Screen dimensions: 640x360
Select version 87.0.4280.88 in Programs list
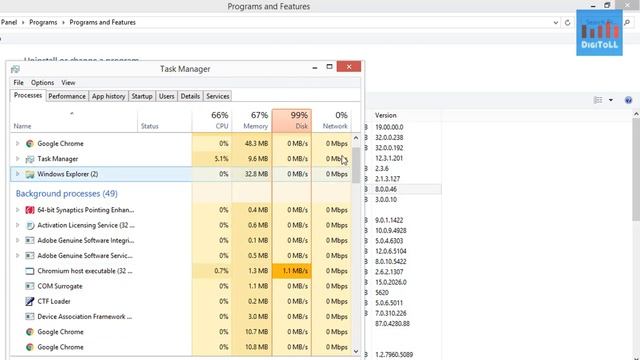tap(392, 324)
